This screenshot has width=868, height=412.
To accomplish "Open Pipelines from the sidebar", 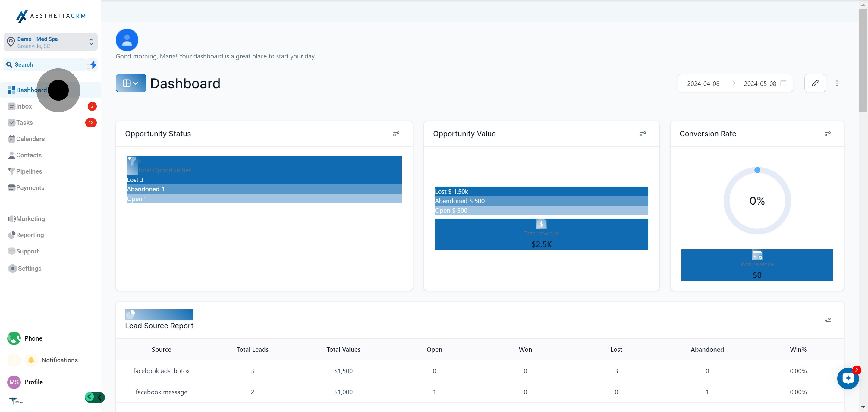I will 29,171.
